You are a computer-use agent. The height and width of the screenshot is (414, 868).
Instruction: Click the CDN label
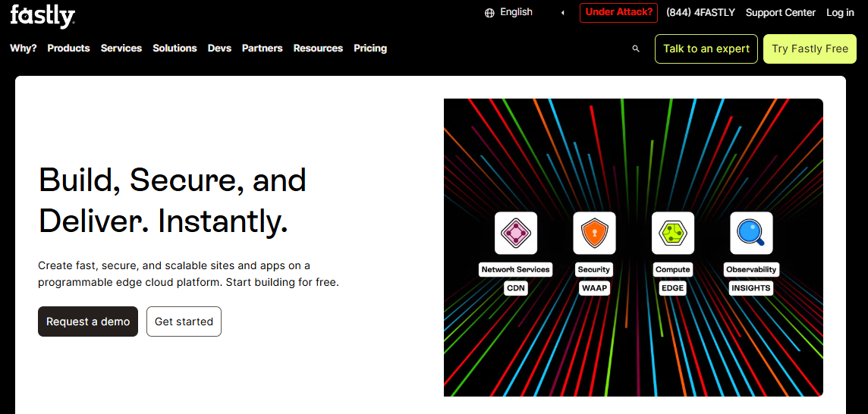(516, 288)
